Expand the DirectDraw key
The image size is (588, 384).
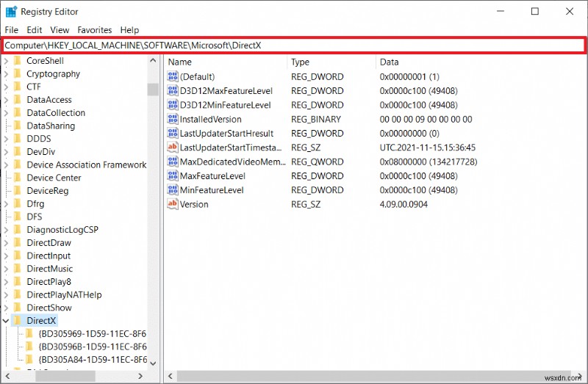6,243
